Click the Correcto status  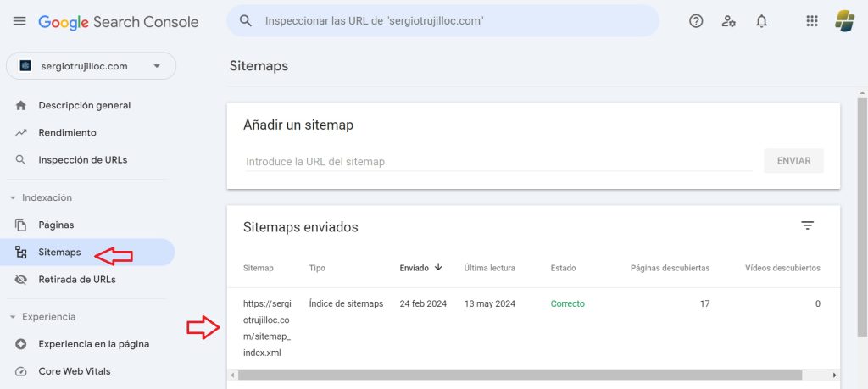click(567, 303)
